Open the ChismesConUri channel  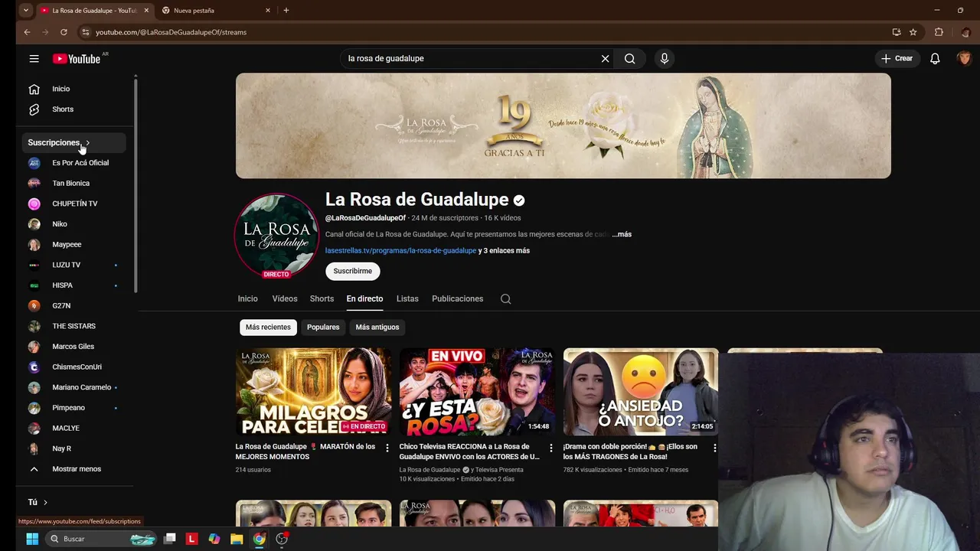click(73, 367)
